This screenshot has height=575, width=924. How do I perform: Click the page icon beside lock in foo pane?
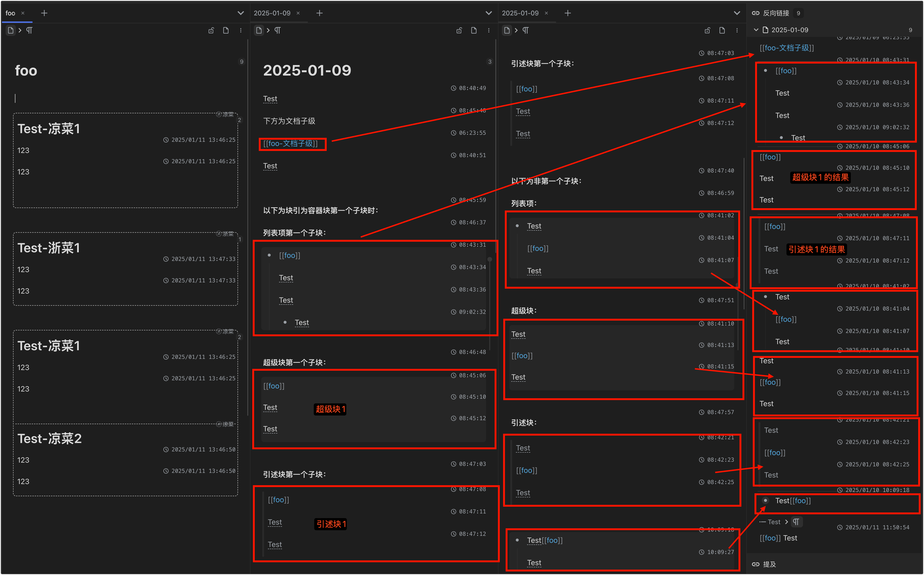point(226,30)
